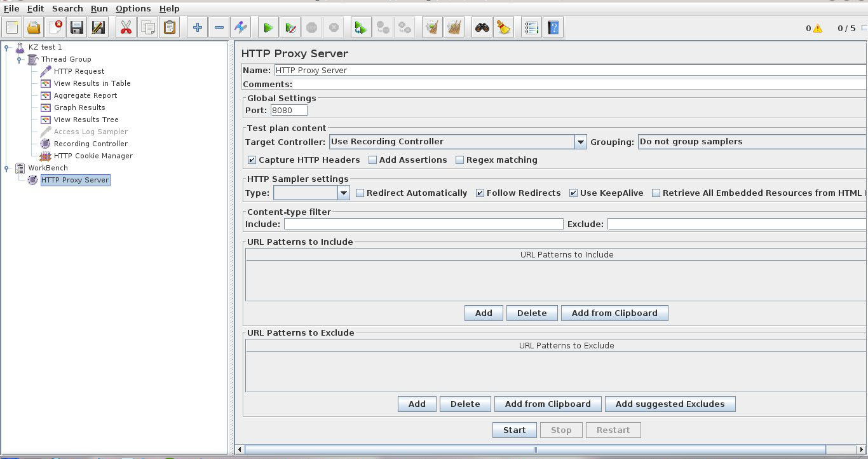Viewport: 868px width, 459px height.
Task: Select HTTP Cookie Manager in the tree
Action: pos(93,156)
